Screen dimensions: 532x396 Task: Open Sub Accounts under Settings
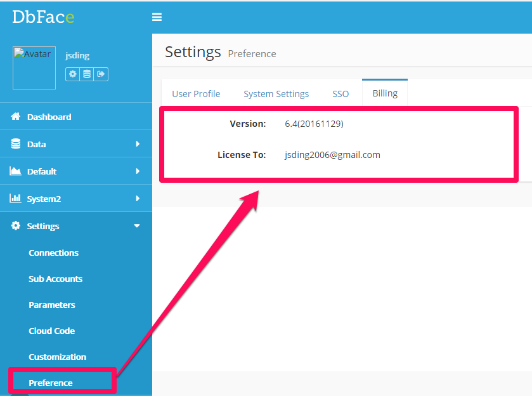56,279
